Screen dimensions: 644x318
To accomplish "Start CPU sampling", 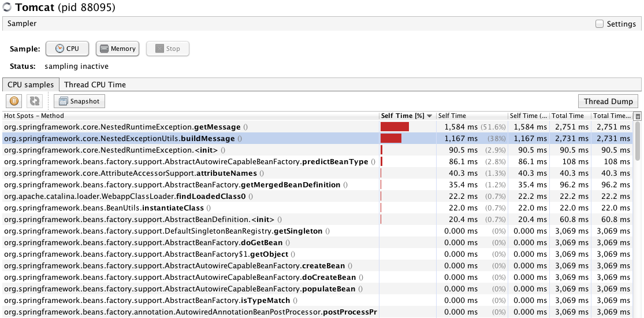I will click(x=67, y=49).
